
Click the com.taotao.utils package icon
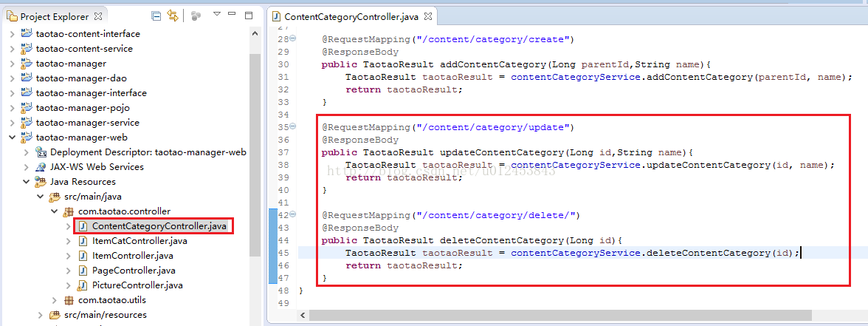click(x=69, y=300)
